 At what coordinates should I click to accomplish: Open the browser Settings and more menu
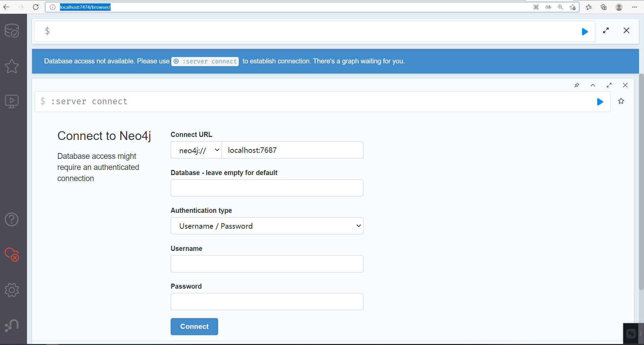(x=635, y=7)
